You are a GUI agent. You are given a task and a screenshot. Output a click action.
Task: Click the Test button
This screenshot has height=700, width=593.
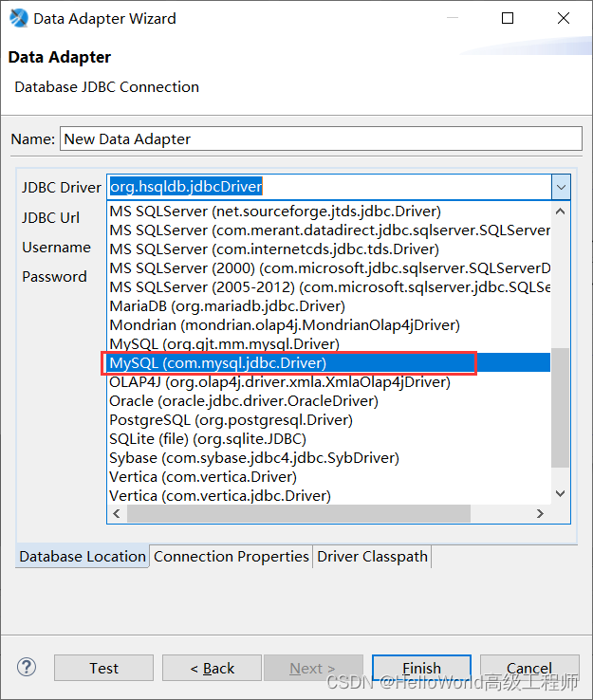104,668
